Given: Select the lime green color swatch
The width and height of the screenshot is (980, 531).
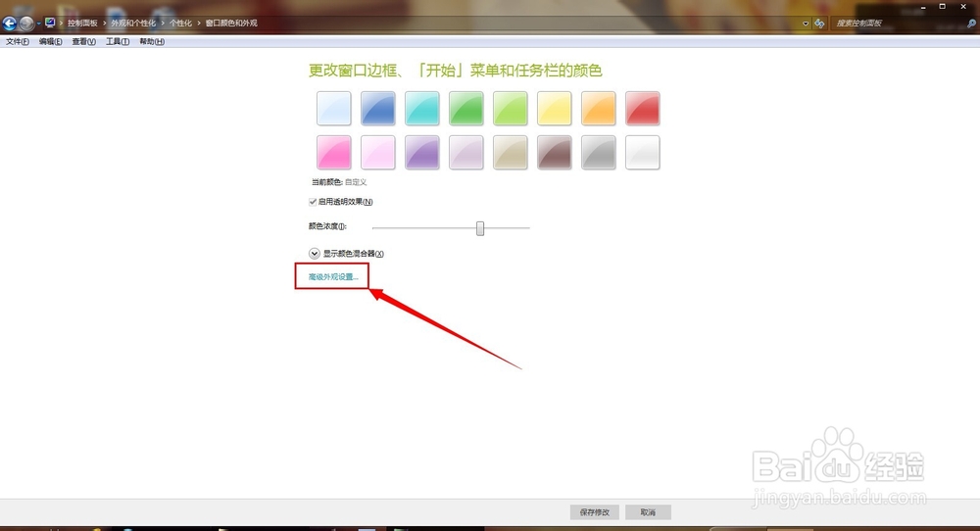Looking at the screenshot, I should pos(510,108).
